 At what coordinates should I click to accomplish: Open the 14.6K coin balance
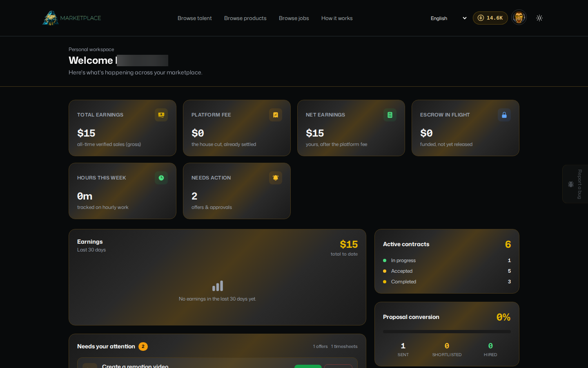tap(490, 18)
